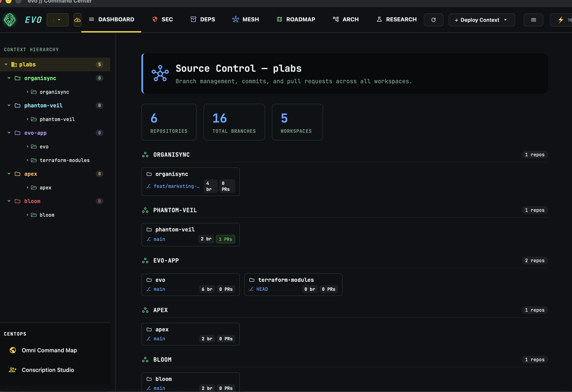Click the 2 repos badge for EVO-APP
This screenshot has width=572, height=392.
pyautogui.click(x=535, y=261)
